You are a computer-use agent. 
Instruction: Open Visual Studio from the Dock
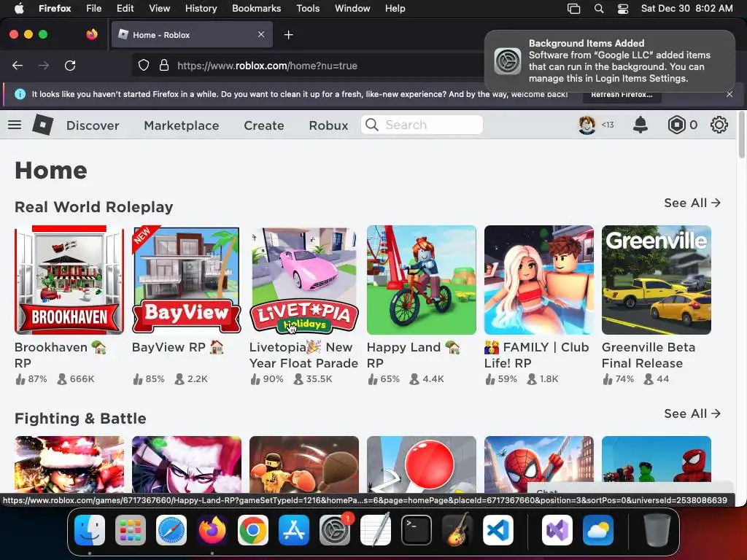tap(557, 530)
